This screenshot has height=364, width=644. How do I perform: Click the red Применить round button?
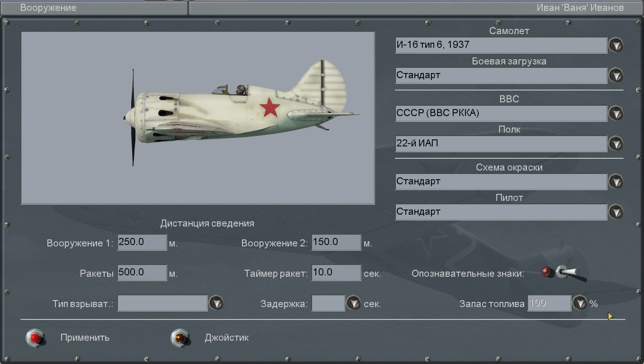35,338
